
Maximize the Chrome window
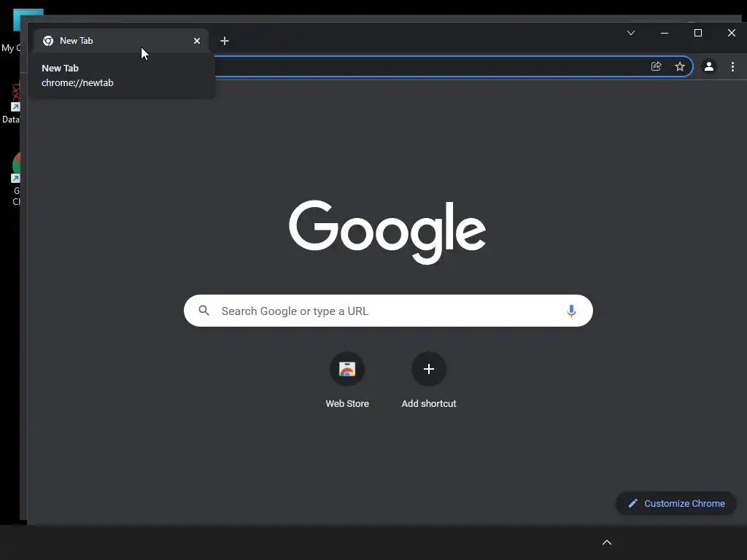[x=698, y=33]
